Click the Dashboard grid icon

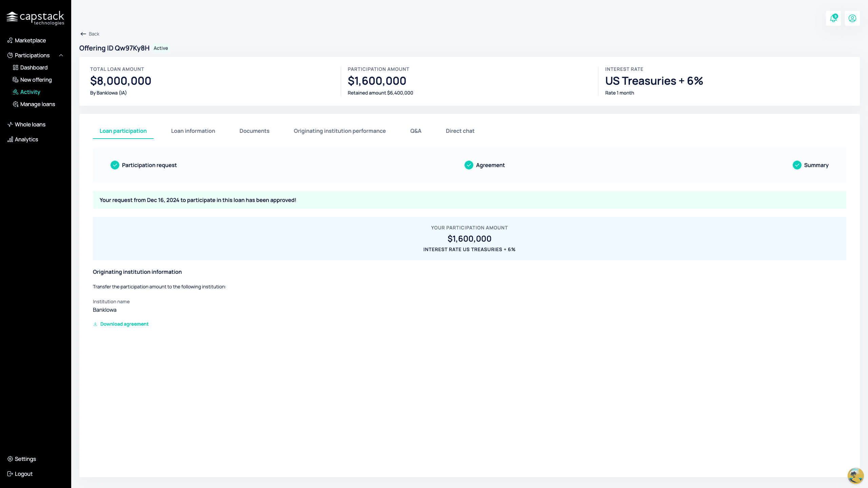pyautogui.click(x=15, y=67)
